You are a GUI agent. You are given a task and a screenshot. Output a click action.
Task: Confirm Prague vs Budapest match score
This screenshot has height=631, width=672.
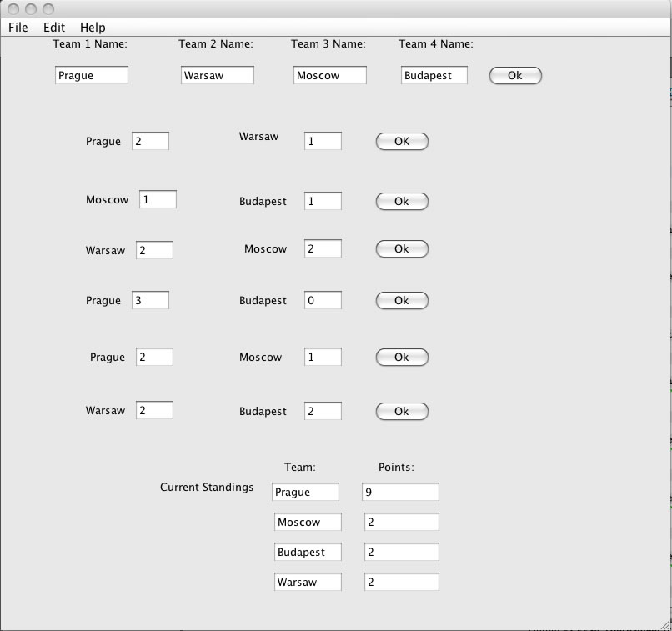click(x=402, y=301)
